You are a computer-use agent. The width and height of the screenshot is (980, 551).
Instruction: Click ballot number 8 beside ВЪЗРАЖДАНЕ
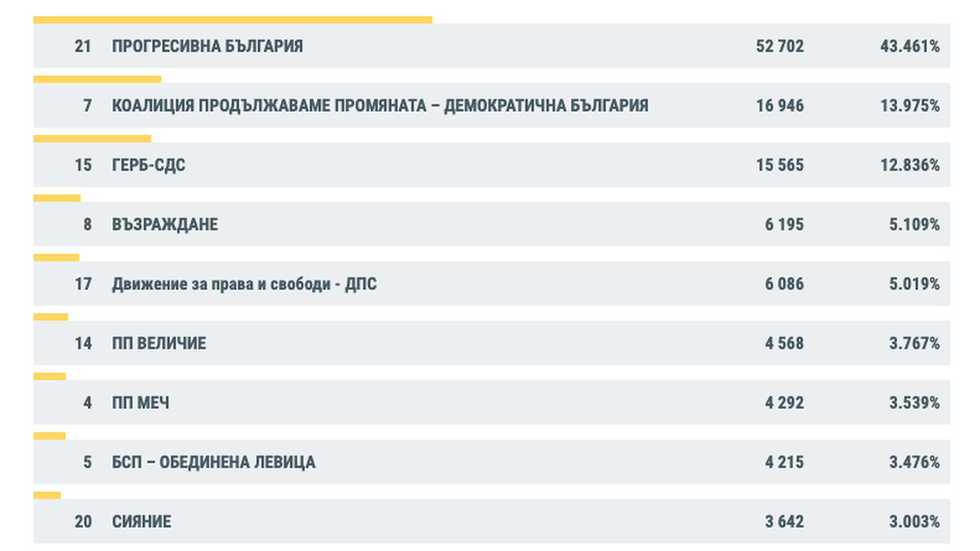(x=87, y=225)
